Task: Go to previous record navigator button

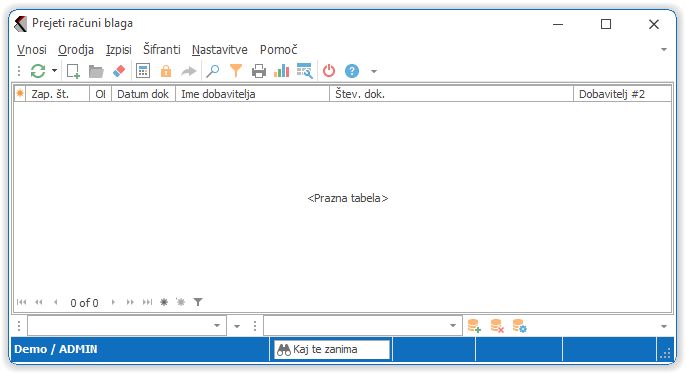Action: point(56,302)
